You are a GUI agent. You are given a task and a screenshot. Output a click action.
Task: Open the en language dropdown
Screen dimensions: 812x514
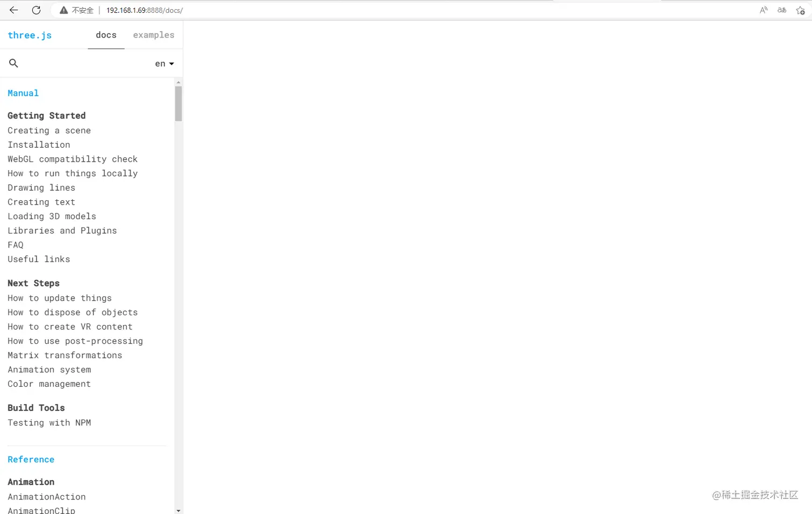click(160, 63)
